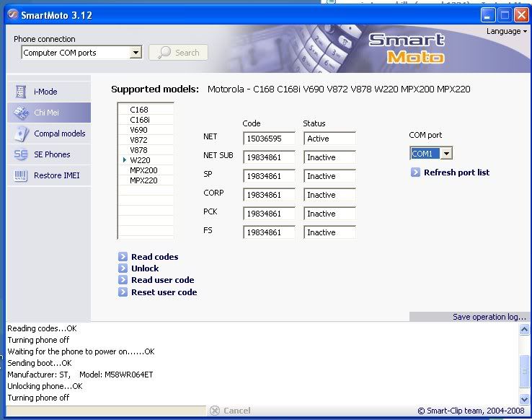Viewport: 532px width, 420px height.
Task: Click Read user code
Action: 162,280
